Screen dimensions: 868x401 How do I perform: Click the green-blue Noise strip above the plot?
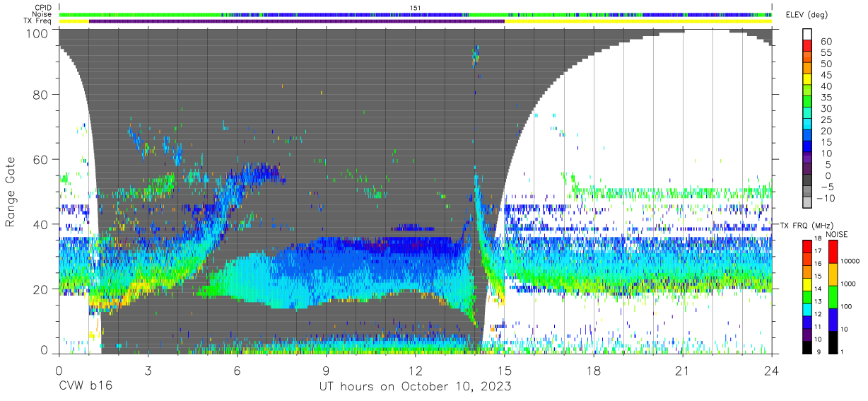[415, 14]
